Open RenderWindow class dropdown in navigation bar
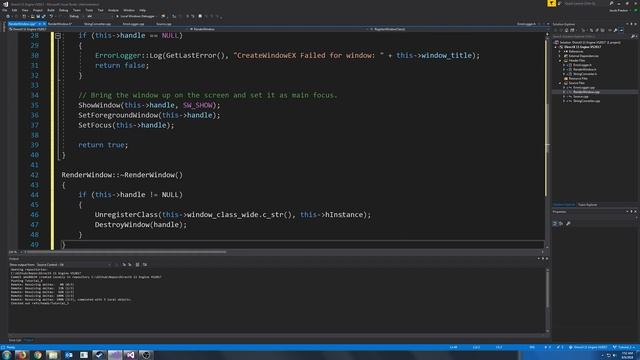640x360 pixels. 278,29
